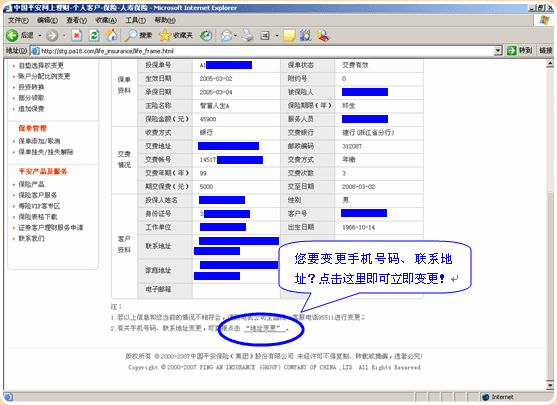
Task: Click the 追加保费 sidebar link
Action: pyautogui.click(x=31, y=109)
